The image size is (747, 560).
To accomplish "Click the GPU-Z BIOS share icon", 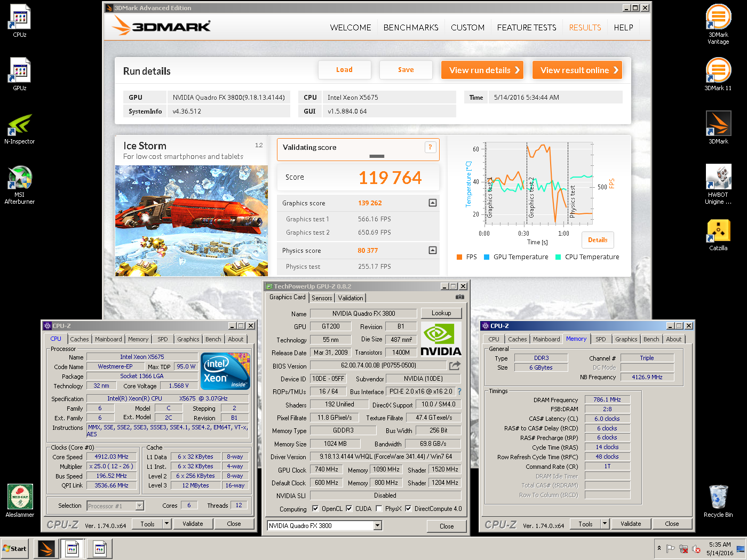I will 455,365.
